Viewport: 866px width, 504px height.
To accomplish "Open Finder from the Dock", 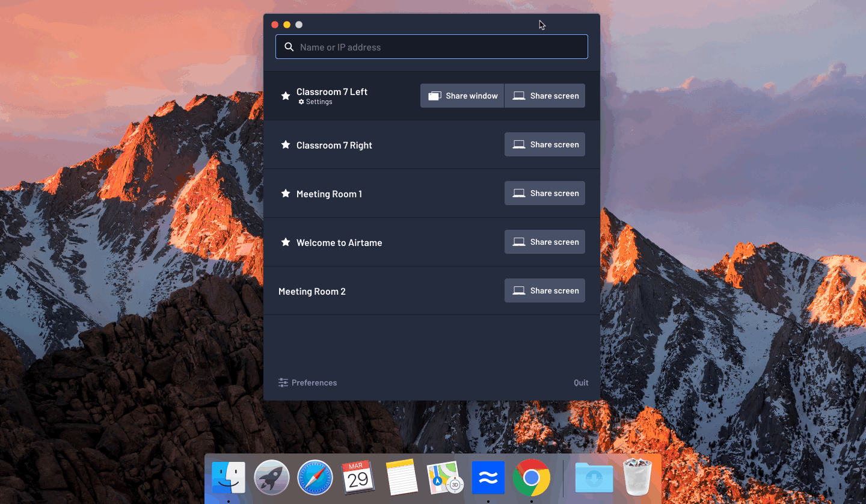I will coord(229,478).
